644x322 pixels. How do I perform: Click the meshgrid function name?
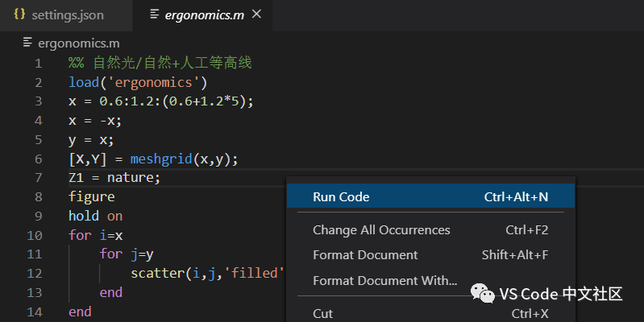pyautogui.click(x=161, y=159)
